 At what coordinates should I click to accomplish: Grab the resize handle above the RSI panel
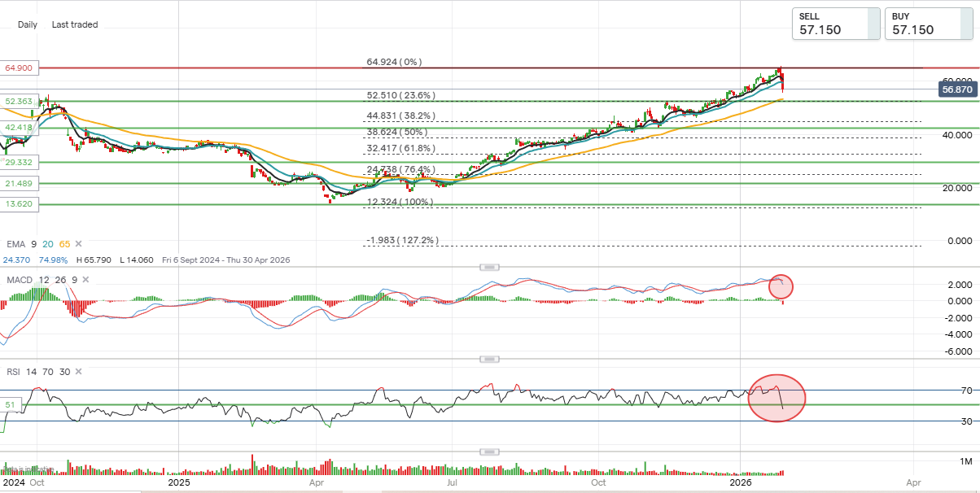pos(488,359)
